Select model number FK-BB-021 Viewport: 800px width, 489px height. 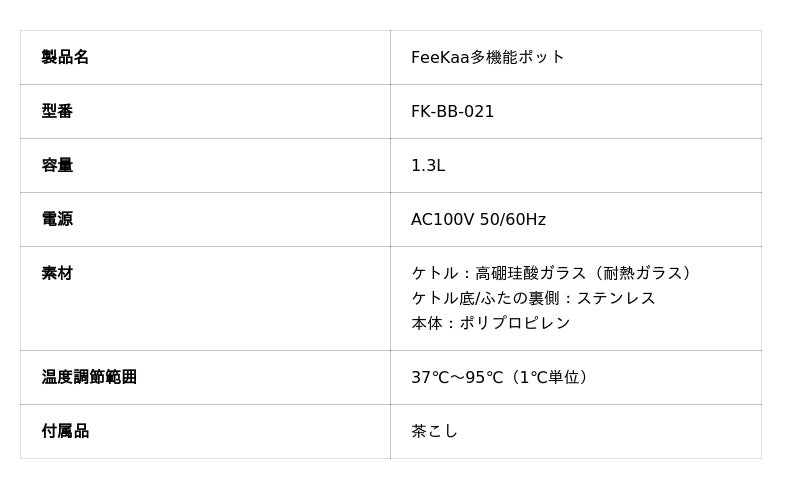coord(452,111)
